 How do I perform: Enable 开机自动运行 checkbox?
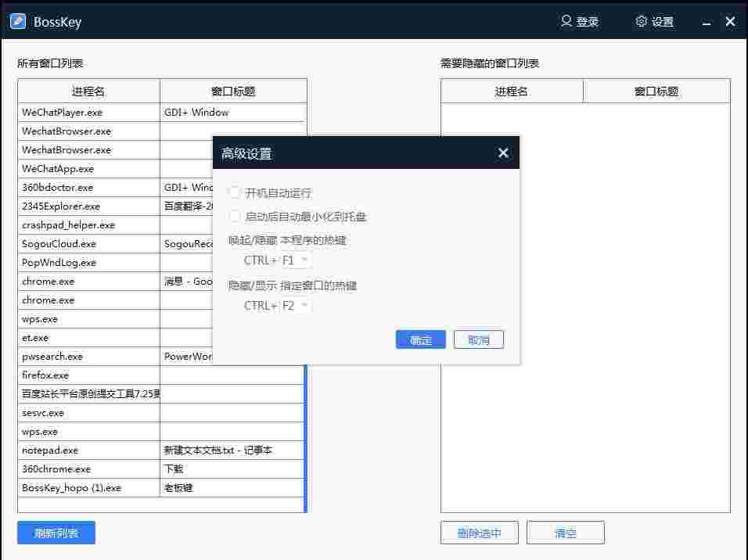[x=235, y=192]
